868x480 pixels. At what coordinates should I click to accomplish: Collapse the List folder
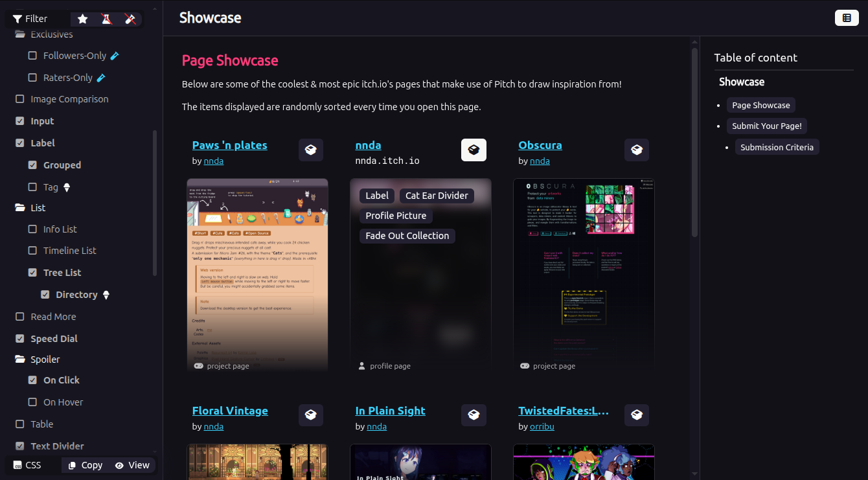pos(20,208)
